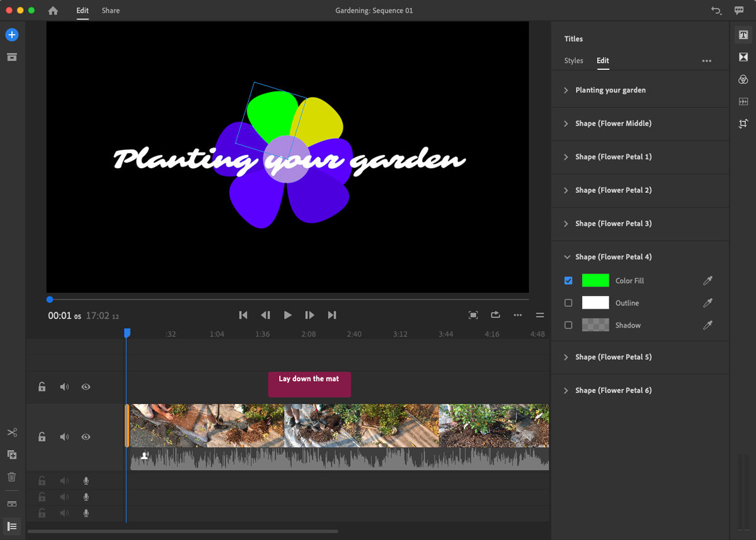This screenshot has width=756, height=540.
Task: Toggle full screen preview icon
Action: pyautogui.click(x=473, y=315)
